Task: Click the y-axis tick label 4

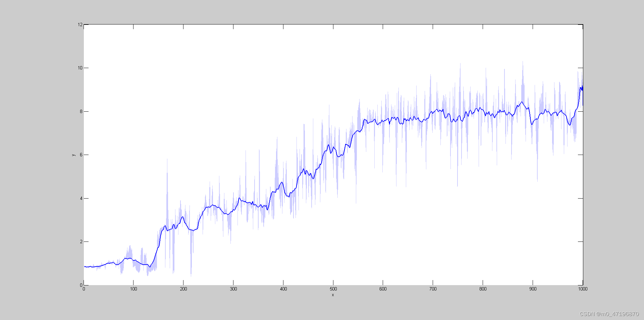Action: (81, 198)
